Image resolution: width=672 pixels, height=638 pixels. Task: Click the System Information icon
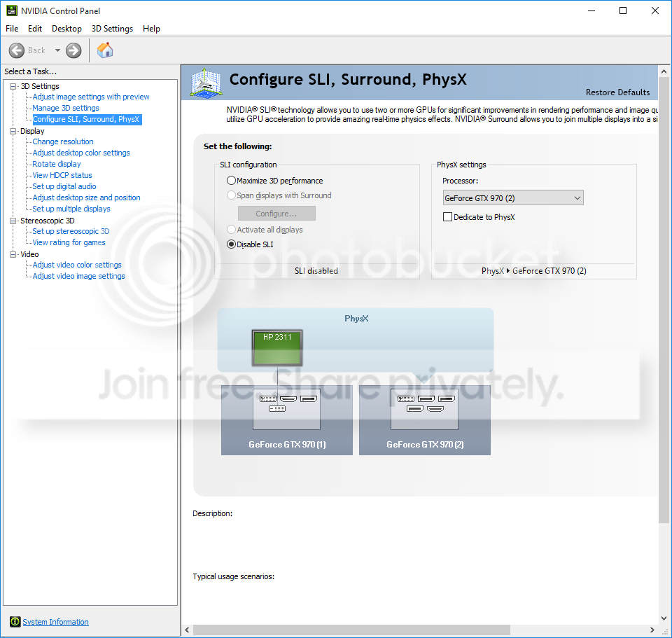point(15,622)
